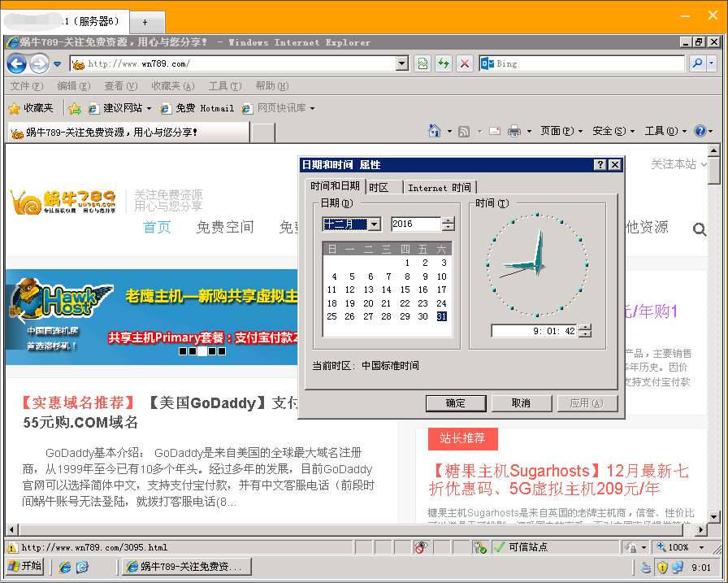Select day 24 in the calendar

(x=441, y=303)
